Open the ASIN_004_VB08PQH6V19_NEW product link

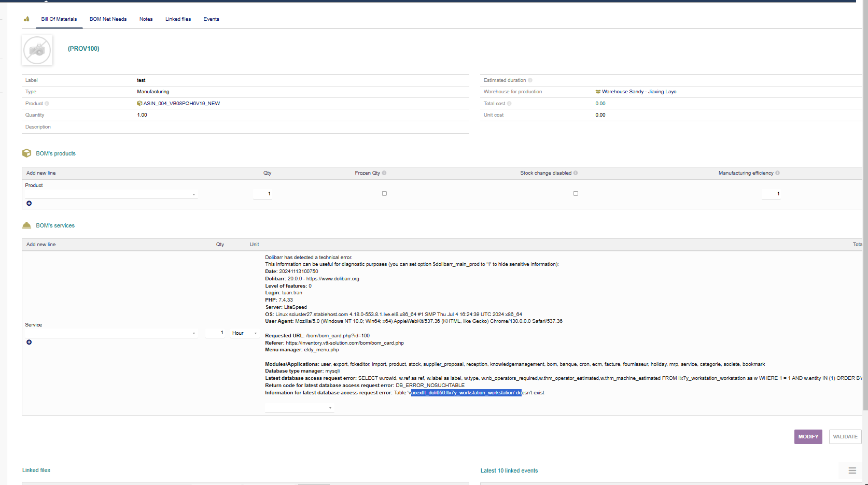[181, 104]
